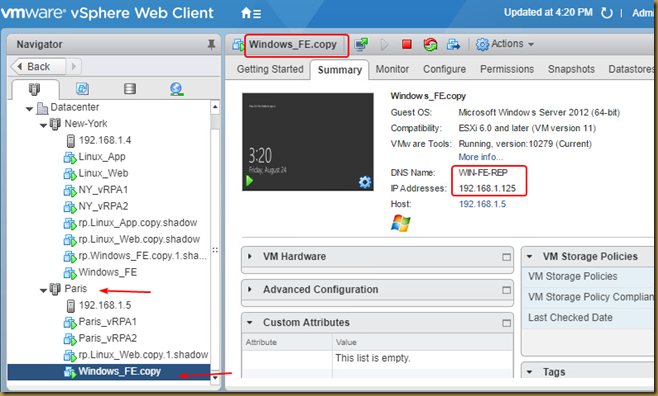Collapse the Custom Attributes section
Screen dimensions: 658x396
[x=250, y=323]
